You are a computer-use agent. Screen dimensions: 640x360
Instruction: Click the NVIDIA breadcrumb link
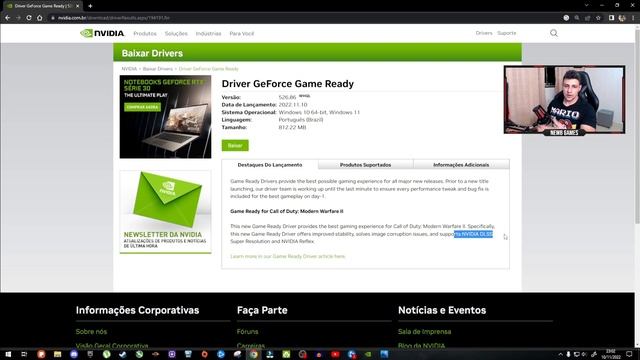(129, 69)
